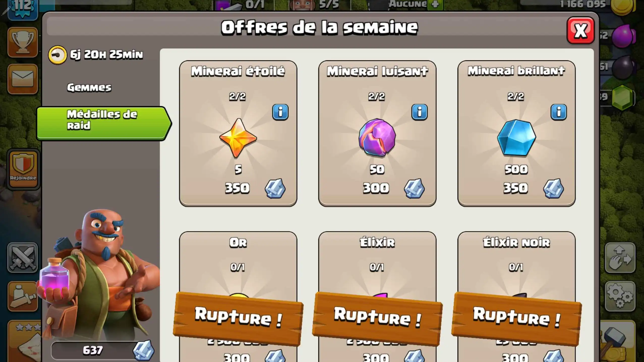The height and width of the screenshot is (362, 644).
Task: Open the crossed swords attack icon
Action: (23, 257)
